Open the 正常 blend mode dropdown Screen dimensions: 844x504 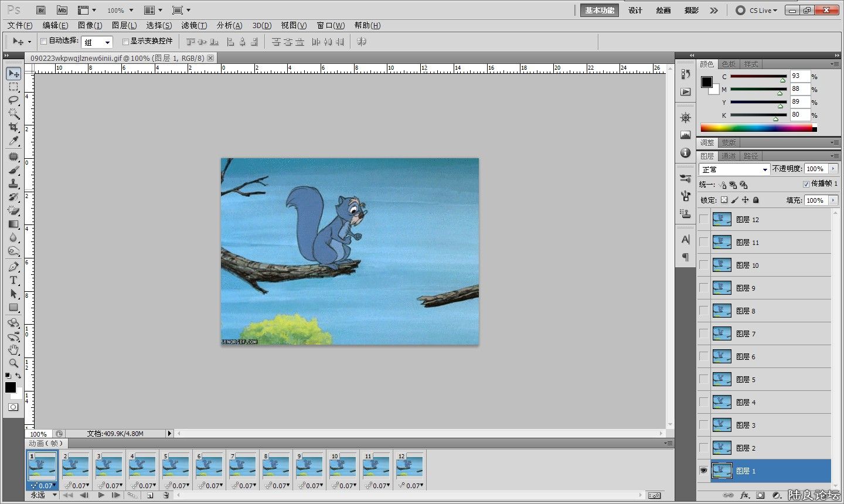tap(734, 169)
